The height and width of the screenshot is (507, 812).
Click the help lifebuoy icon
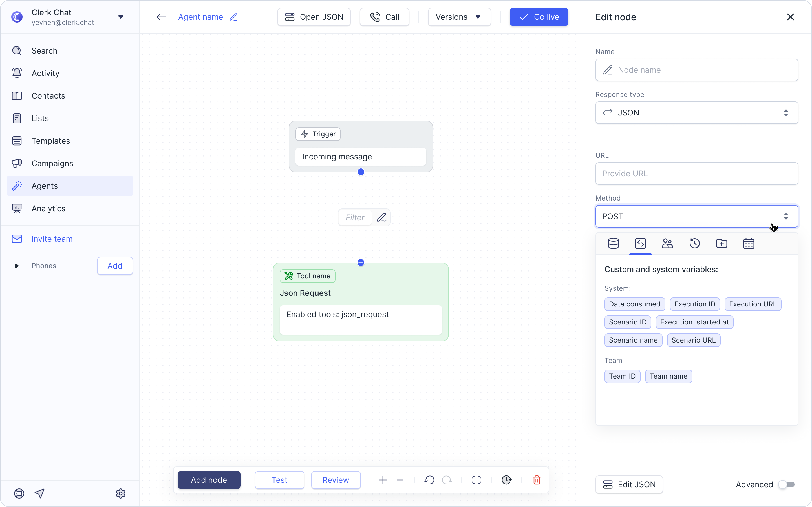19,493
